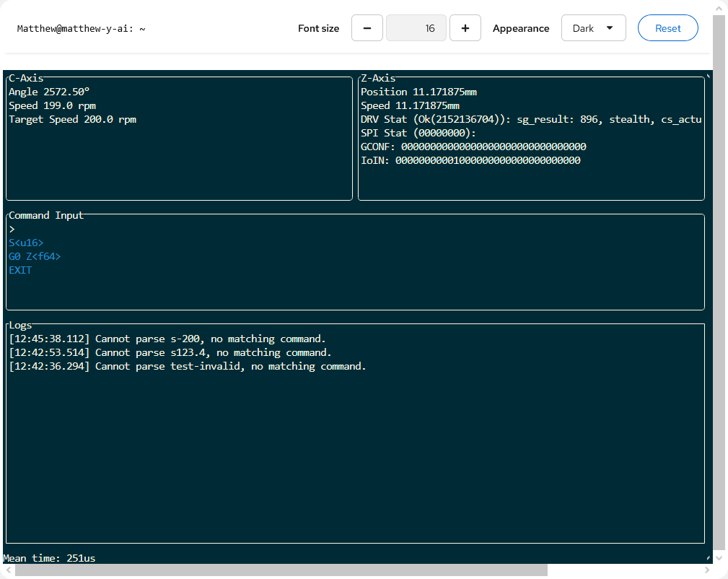728x579 pixels.
Task: Increase font size with plus button
Action: pos(465,28)
